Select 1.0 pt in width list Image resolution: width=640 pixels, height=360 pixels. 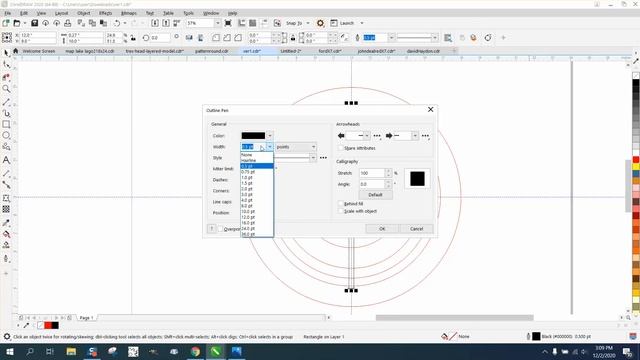(x=257, y=178)
